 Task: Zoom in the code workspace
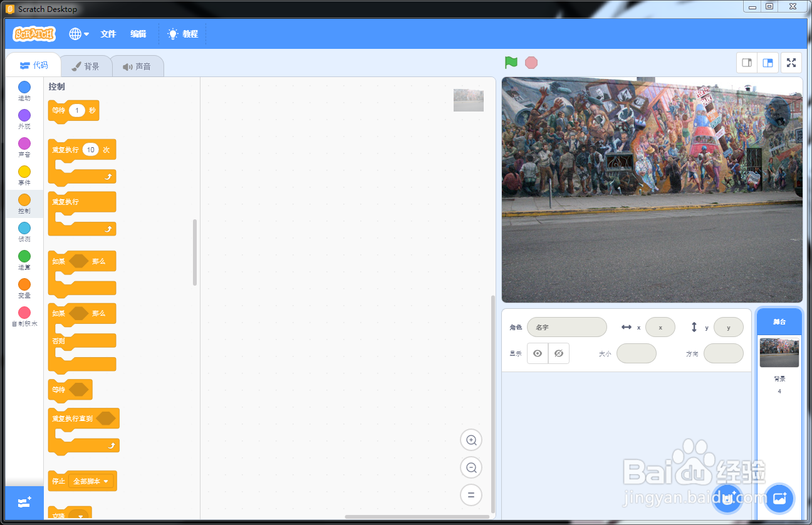[x=471, y=440]
